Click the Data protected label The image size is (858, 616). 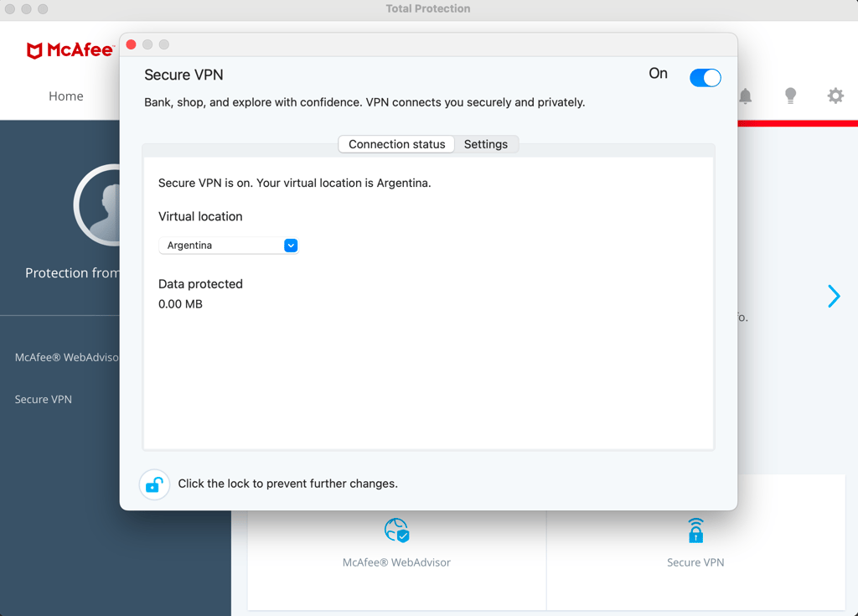click(200, 283)
